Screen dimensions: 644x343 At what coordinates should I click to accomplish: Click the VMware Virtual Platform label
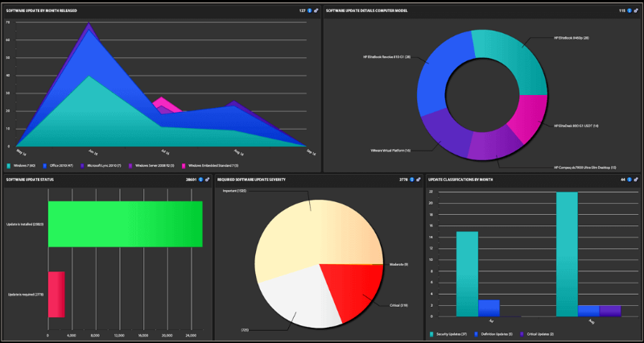click(x=390, y=151)
